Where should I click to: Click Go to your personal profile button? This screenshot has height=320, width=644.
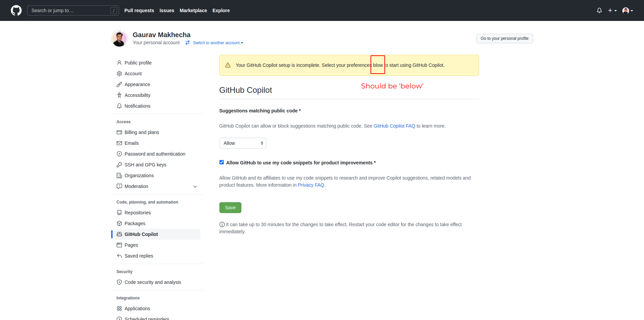tap(504, 38)
